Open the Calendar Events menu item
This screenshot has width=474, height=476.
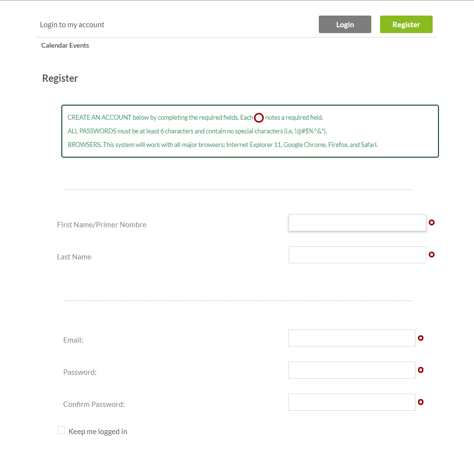click(65, 46)
